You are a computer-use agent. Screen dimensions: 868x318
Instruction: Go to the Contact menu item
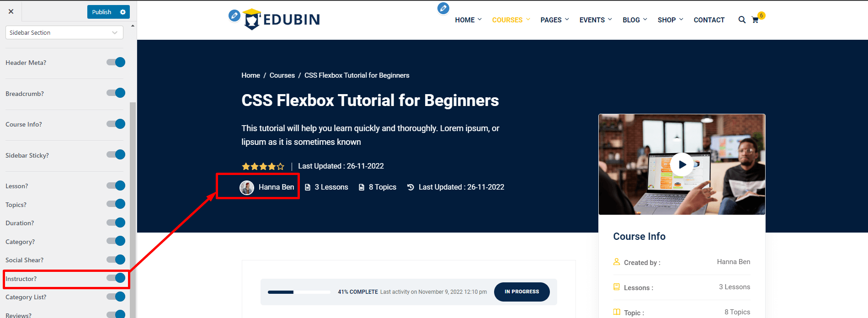click(x=709, y=20)
